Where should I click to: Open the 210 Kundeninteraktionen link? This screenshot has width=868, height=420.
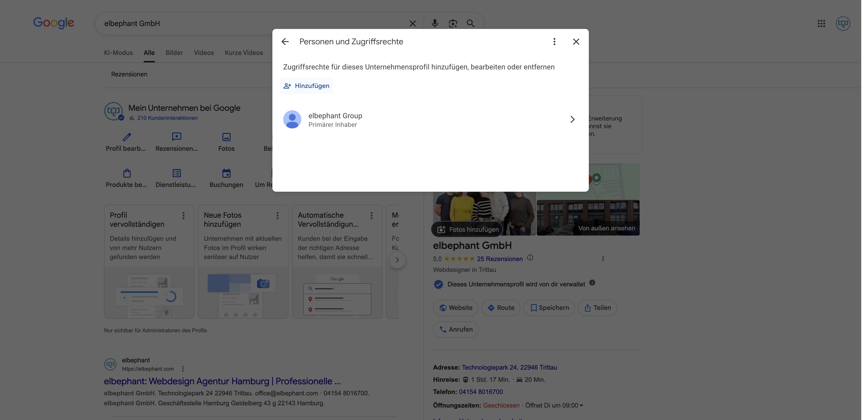pos(167,118)
